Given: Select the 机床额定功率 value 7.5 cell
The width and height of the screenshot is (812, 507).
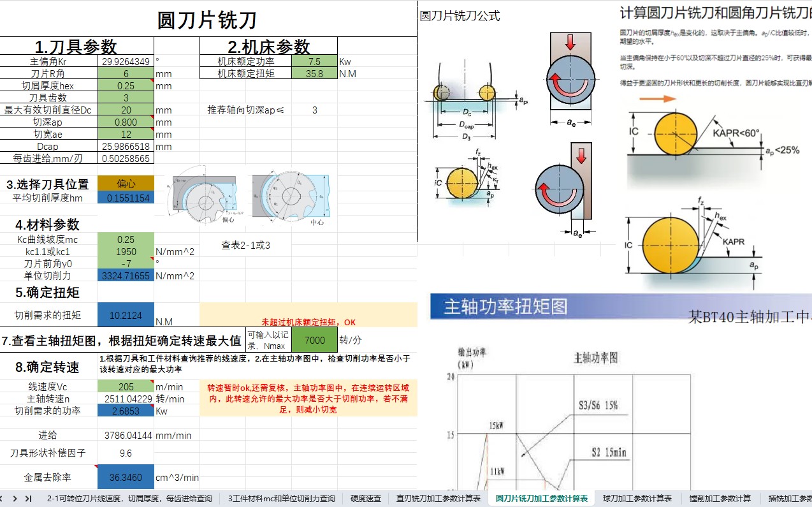Looking at the screenshot, I should click(x=314, y=62).
